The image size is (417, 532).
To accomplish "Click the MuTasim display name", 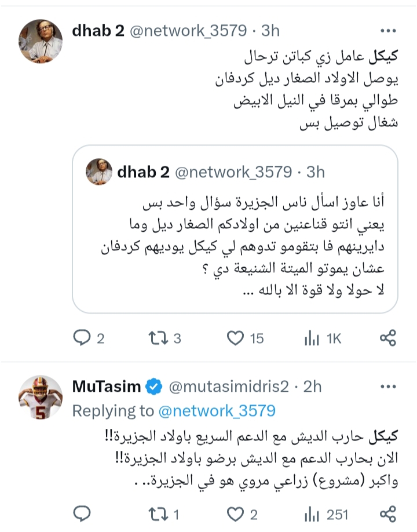I will pos(106,387).
